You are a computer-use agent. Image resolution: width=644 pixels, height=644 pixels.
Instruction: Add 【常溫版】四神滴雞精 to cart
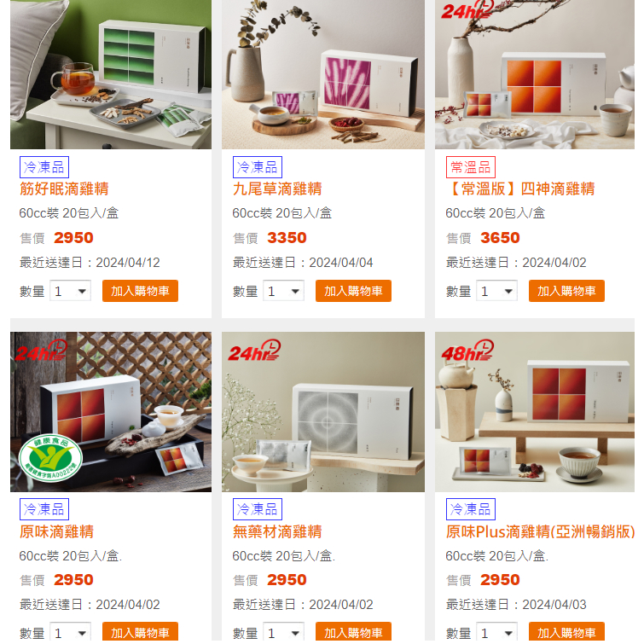[566, 291]
